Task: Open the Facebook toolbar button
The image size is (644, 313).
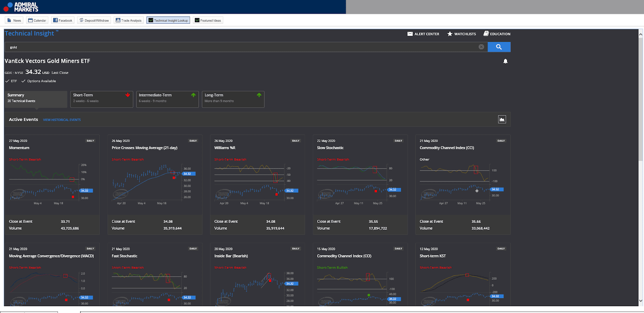Action: click(x=63, y=21)
